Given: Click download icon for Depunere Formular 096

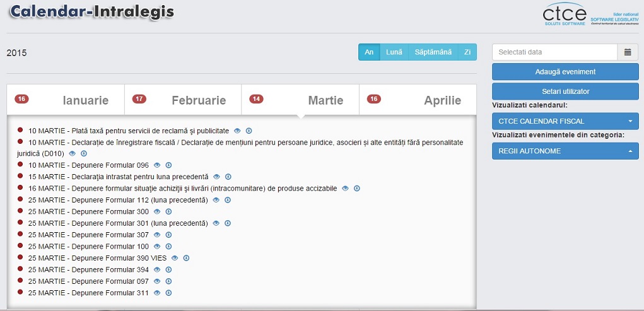Looking at the screenshot, I should coord(168,165).
